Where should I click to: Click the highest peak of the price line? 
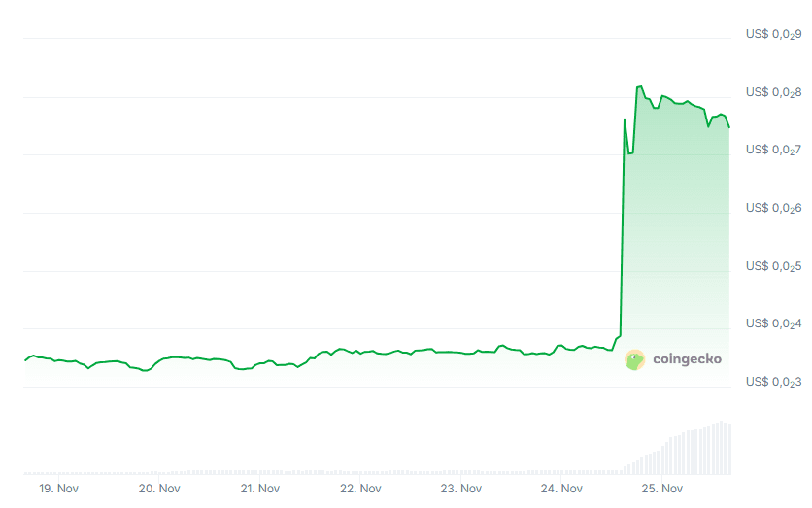pyautogui.click(x=640, y=86)
